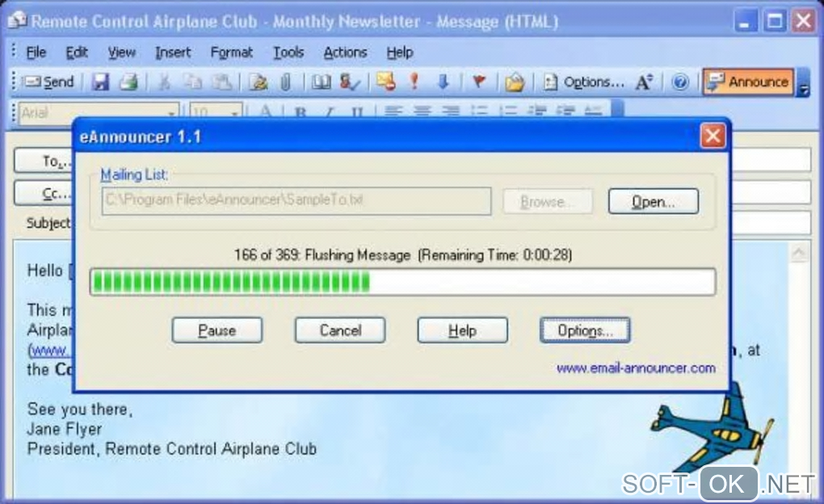Image resolution: width=824 pixels, height=504 pixels.
Task: Pause the mailing in eAnnouncer
Action: (x=217, y=330)
